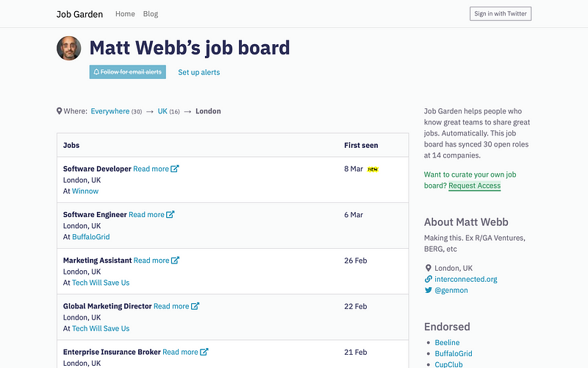Open Tech Will Save Us under Marketing Assistant
The image size is (588, 368).
coord(101,283)
